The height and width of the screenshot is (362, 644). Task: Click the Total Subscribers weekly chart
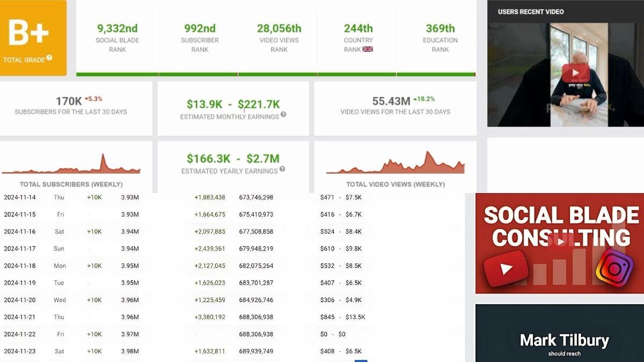(x=71, y=165)
